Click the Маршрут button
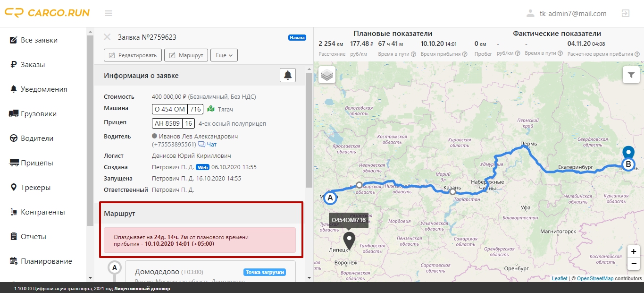This screenshot has width=644, height=293. [186, 55]
